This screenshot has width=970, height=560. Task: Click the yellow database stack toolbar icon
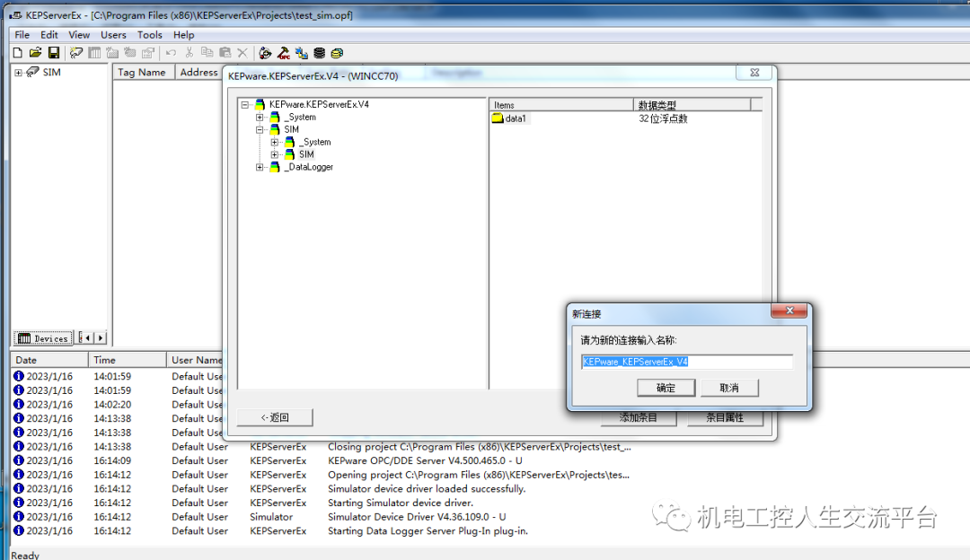337,53
